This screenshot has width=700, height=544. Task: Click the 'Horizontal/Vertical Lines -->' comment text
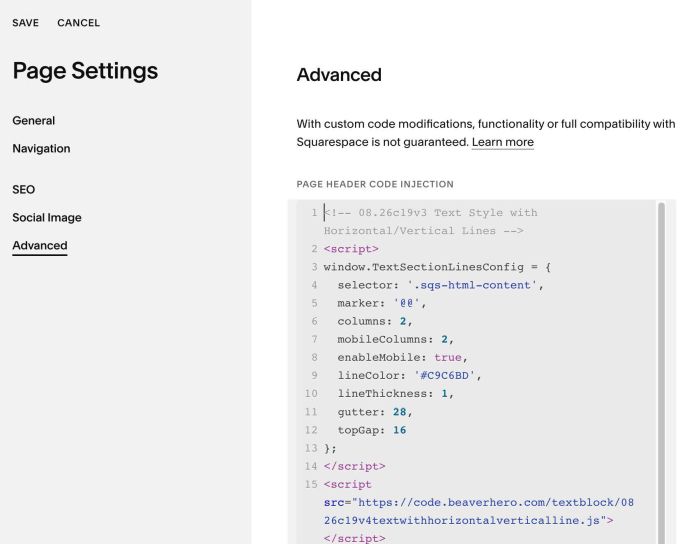424,231
